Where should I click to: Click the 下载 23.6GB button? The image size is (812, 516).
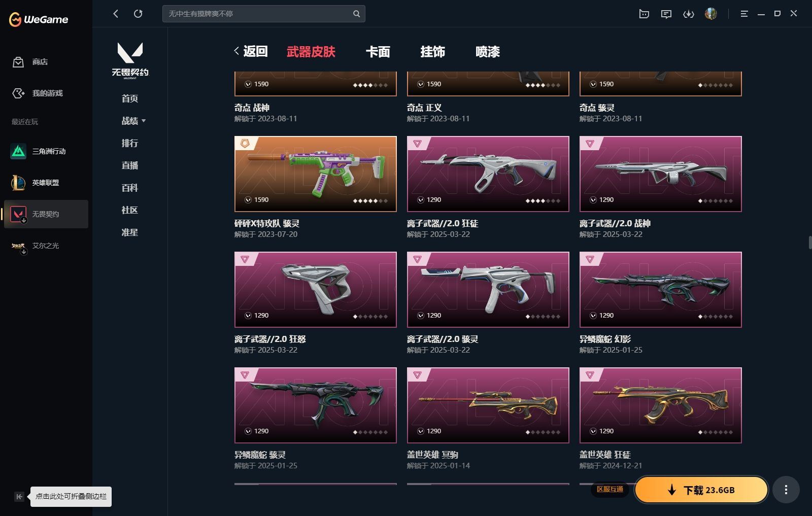[x=701, y=490]
